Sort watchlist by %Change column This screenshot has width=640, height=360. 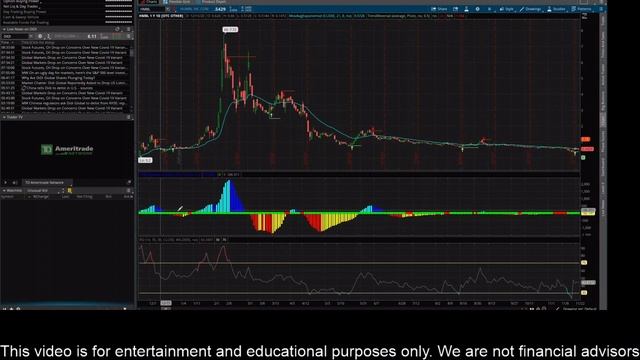tap(41, 197)
